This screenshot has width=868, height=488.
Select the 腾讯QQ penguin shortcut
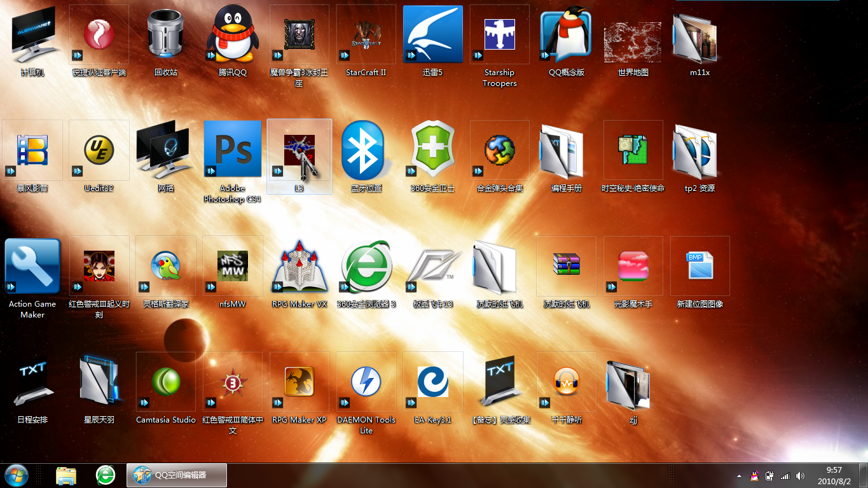coord(233,34)
